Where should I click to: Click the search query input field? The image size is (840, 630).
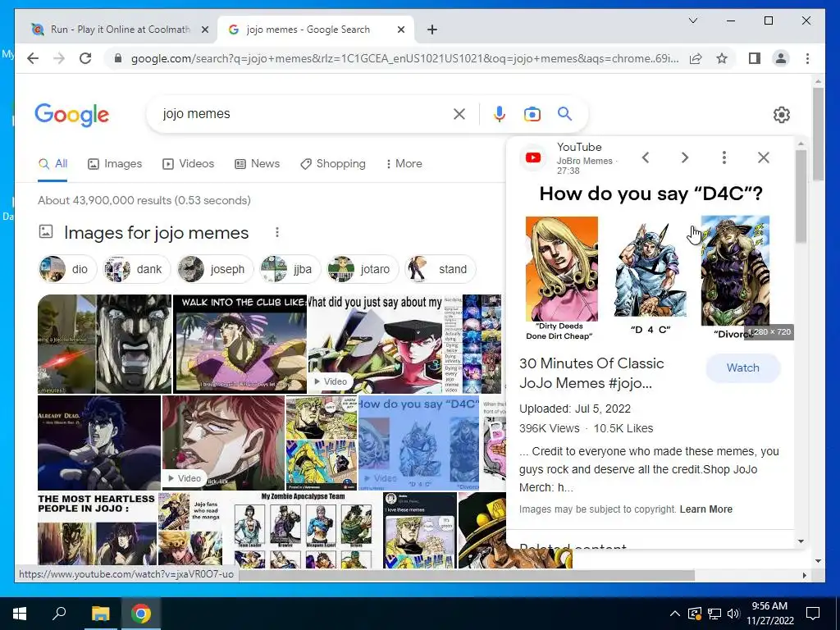click(304, 113)
